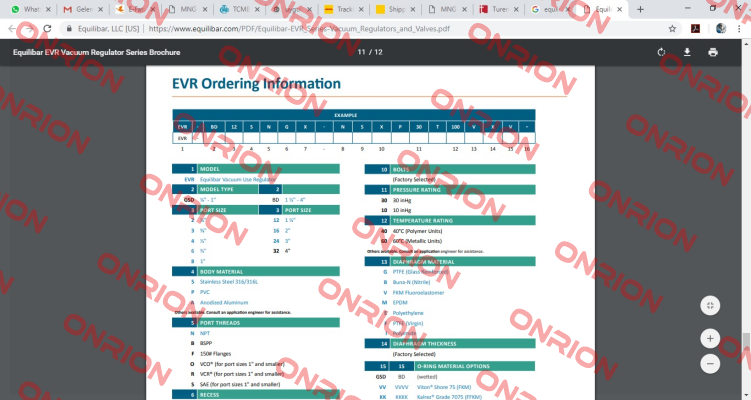Image resolution: width=751 pixels, height=400 pixels.
Task: Fit the PDF page to window
Action: [x=710, y=306]
